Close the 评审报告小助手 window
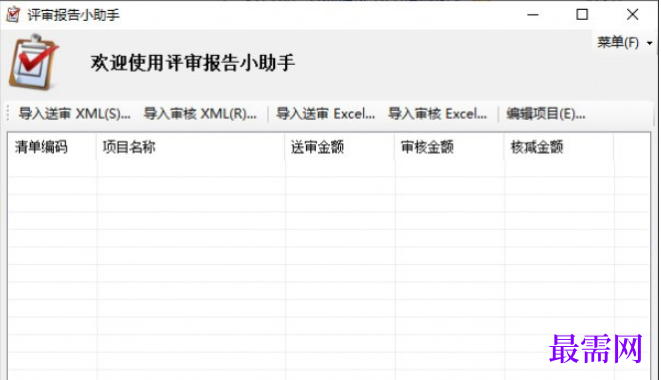The width and height of the screenshot is (661, 380). point(632,15)
